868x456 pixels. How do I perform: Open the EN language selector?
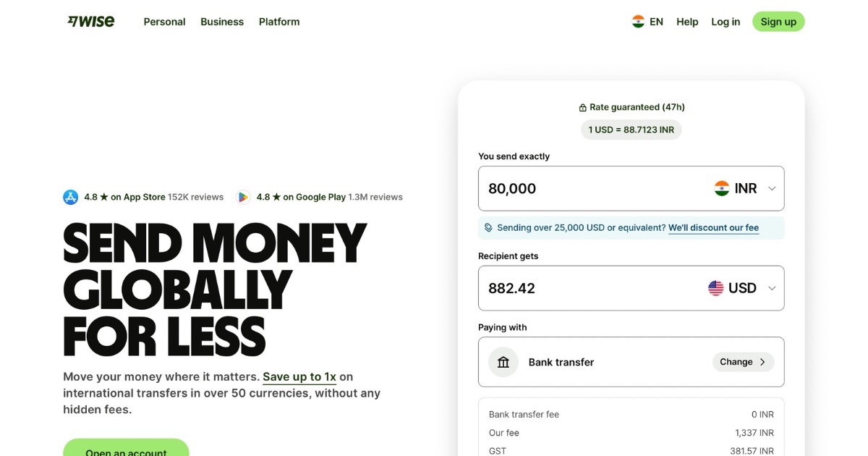pos(648,21)
